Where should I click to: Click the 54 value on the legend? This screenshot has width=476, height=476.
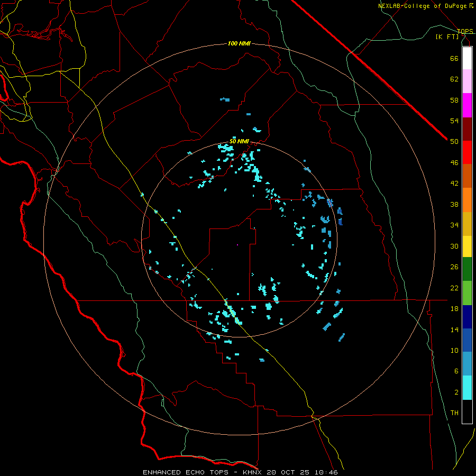point(454,121)
